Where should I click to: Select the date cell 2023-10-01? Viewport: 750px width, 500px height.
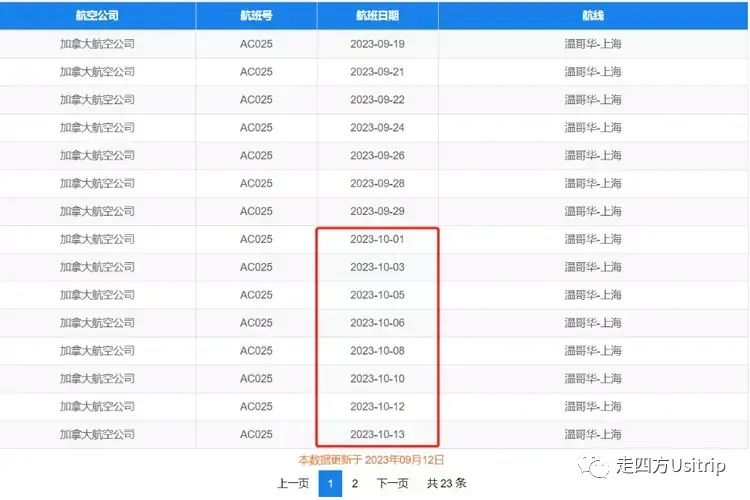tap(377, 239)
